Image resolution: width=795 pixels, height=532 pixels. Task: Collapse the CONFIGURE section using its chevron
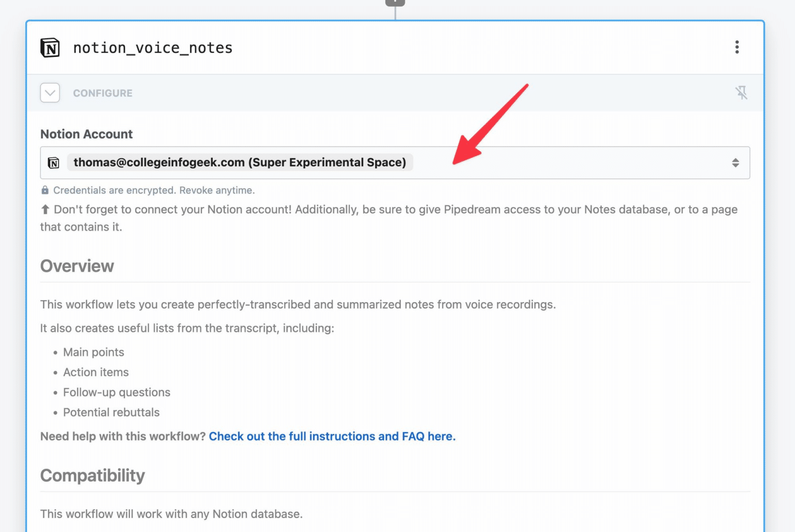(49, 93)
